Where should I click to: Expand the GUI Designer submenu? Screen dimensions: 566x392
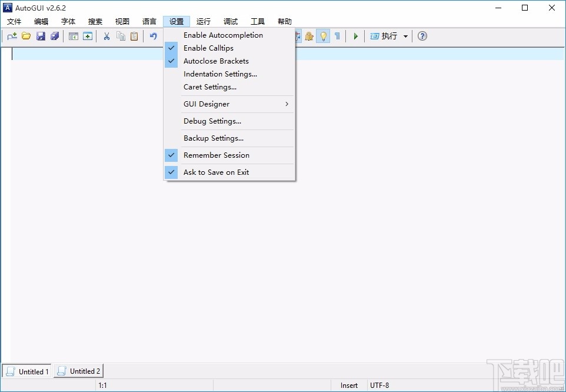(x=206, y=104)
